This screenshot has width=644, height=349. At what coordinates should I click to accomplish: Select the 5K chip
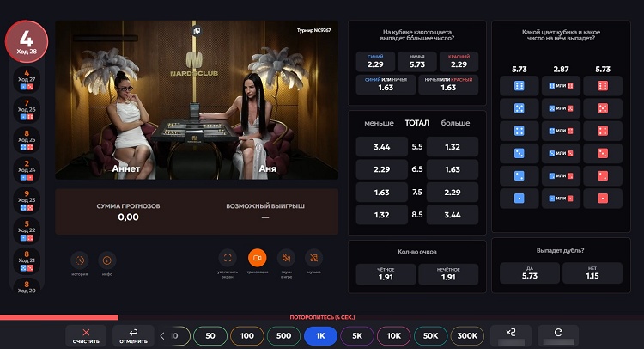(x=357, y=336)
